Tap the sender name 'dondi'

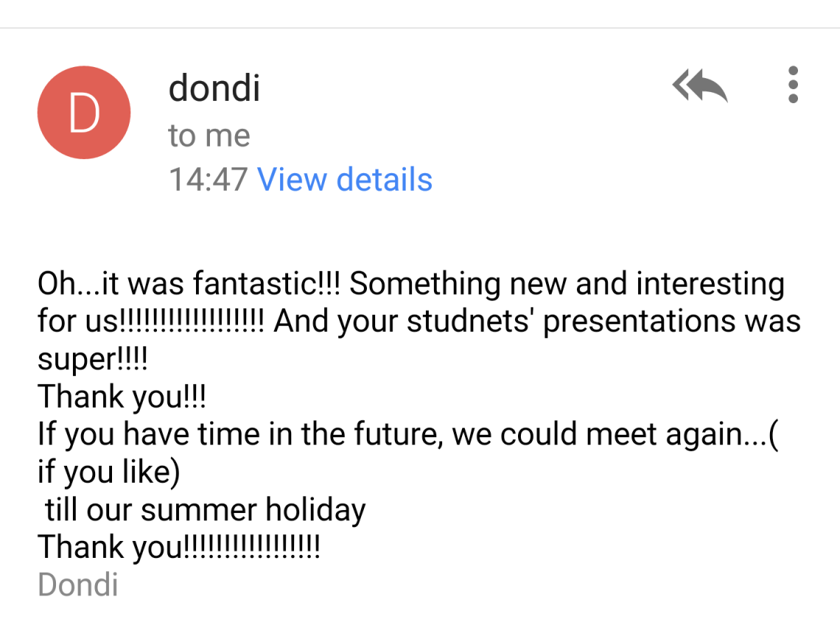click(214, 88)
